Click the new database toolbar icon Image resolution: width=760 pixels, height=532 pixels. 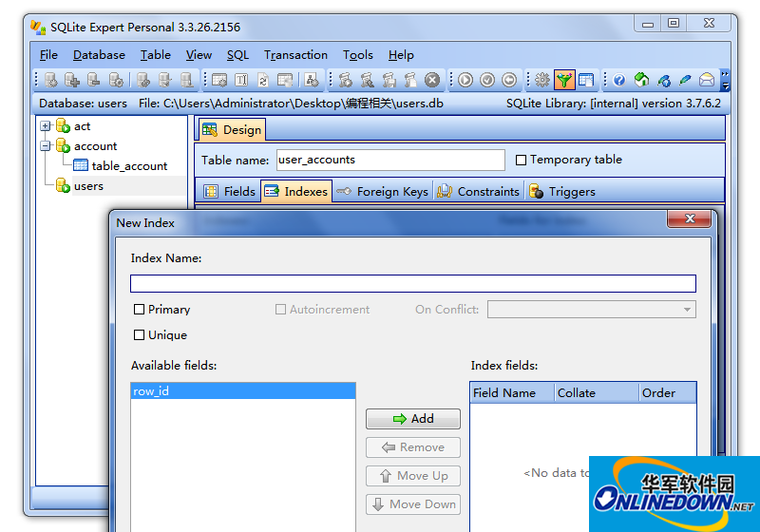click(x=51, y=80)
